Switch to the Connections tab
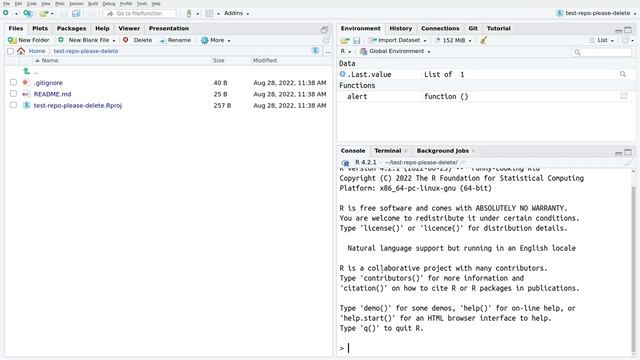640x360 pixels. [440, 28]
